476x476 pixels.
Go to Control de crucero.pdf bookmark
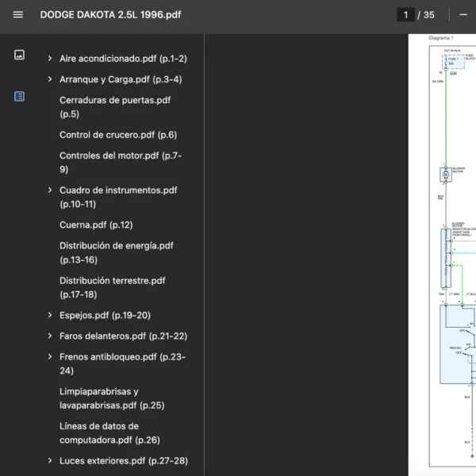coord(117,135)
